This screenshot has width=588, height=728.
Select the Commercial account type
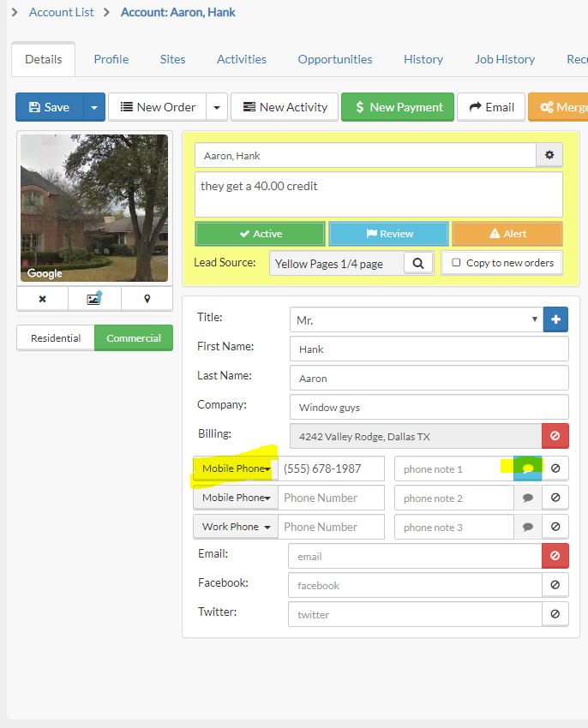point(134,338)
